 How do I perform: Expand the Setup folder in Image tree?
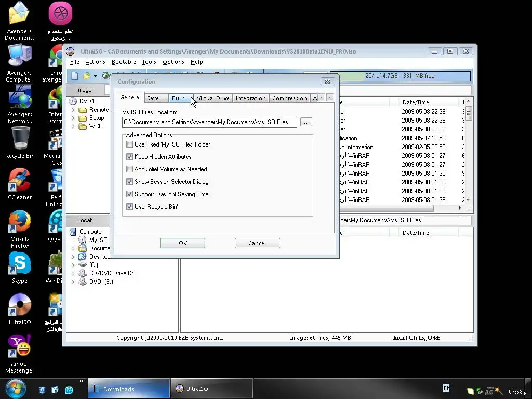(x=73, y=118)
